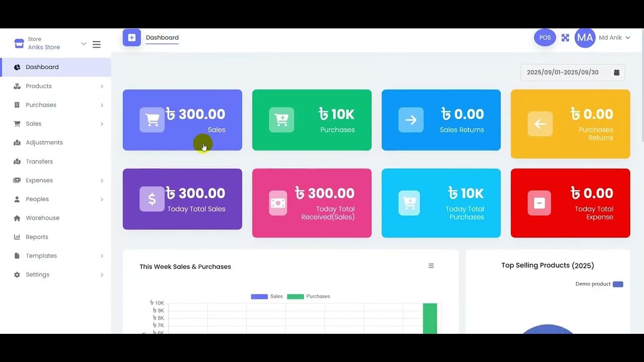Click the Transfers truck icon in sidebar

point(17,161)
